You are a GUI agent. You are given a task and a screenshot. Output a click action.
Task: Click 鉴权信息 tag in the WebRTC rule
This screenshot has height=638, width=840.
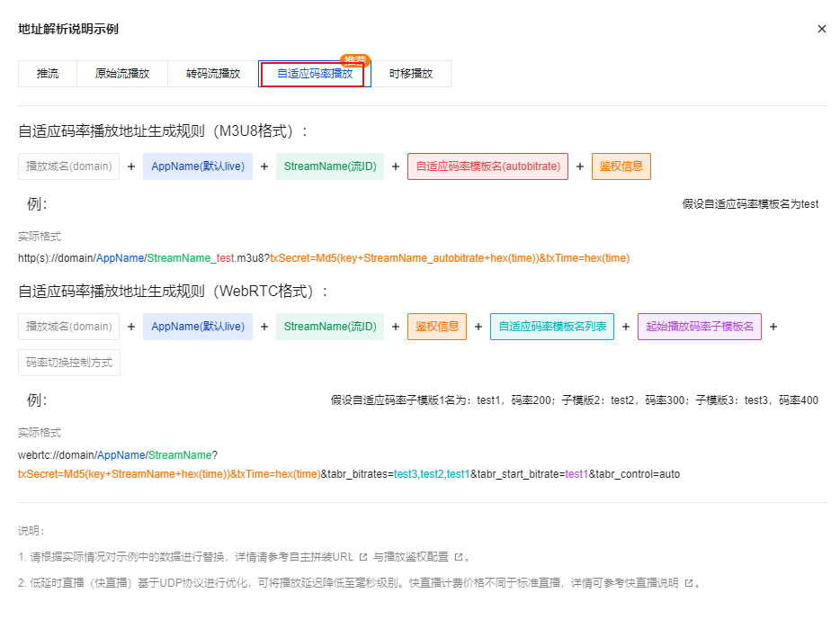[437, 327]
